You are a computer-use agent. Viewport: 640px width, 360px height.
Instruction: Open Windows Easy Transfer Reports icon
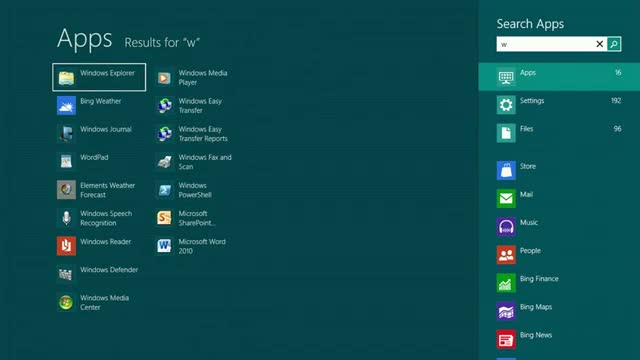(164, 134)
